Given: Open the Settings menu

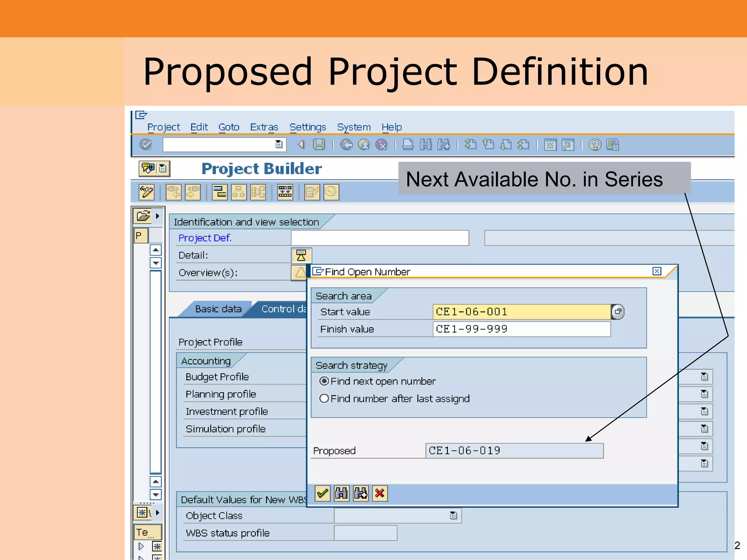Looking at the screenshot, I should 308,127.
